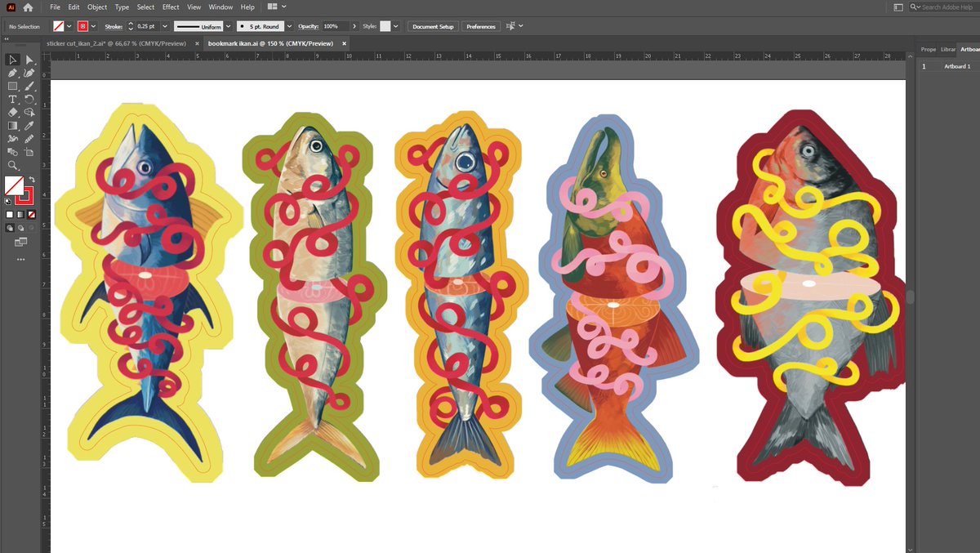980x553 pixels.
Task: Pick the Rectangle tool
Action: (x=12, y=86)
